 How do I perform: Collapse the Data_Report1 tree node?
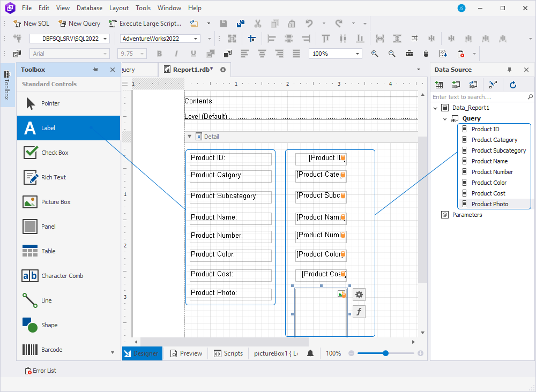(435, 108)
